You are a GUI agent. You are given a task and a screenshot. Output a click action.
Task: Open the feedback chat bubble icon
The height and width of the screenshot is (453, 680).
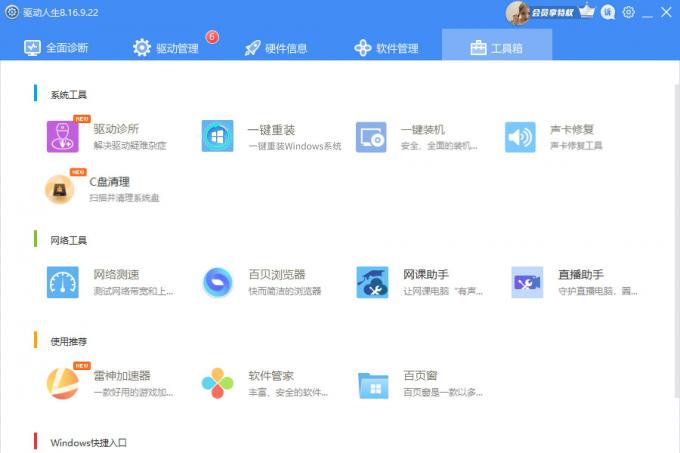point(608,12)
